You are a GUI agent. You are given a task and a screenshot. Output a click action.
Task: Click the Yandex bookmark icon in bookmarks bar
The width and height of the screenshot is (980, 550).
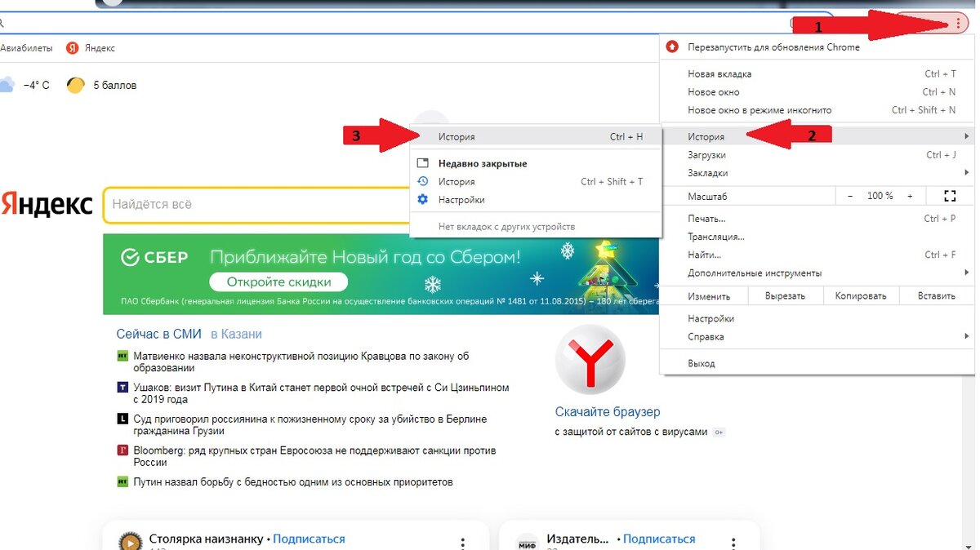point(72,48)
